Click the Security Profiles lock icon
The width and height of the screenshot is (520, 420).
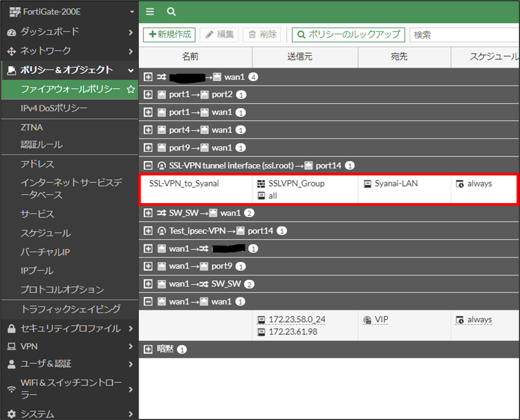11,329
